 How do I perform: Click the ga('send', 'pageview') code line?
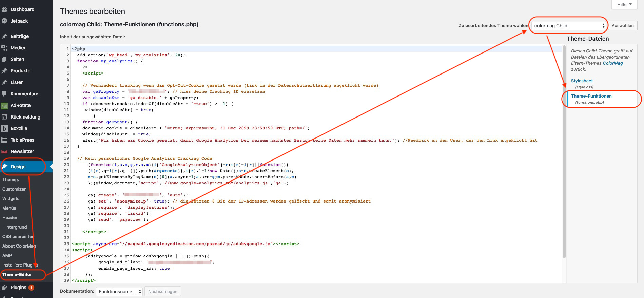pyautogui.click(x=118, y=219)
